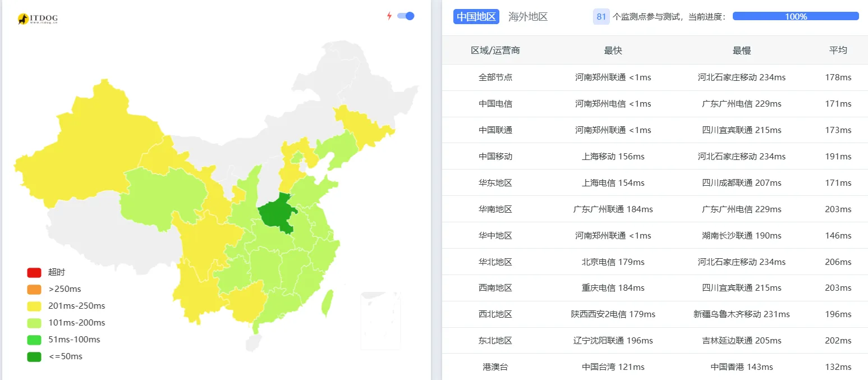The width and height of the screenshot is (868, 380).
Task: Click the dark green <=50ms swatch
Action: (x=34, y=357)
